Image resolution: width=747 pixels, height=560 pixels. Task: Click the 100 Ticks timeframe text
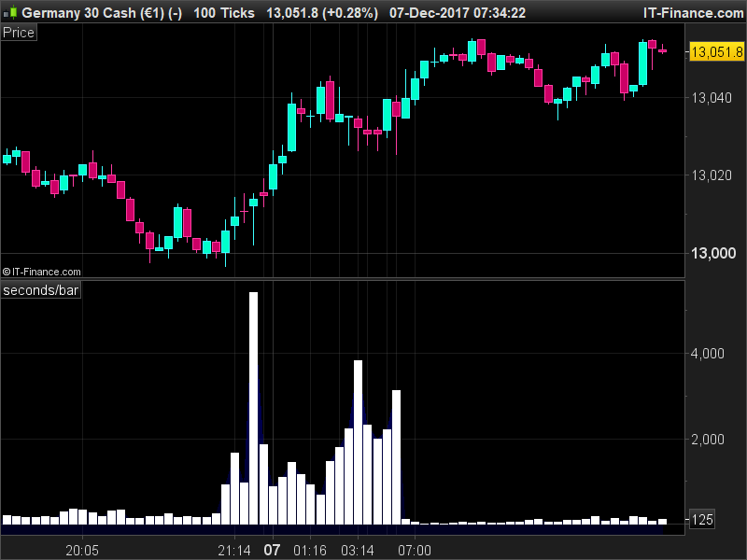[x=224, y=13]
